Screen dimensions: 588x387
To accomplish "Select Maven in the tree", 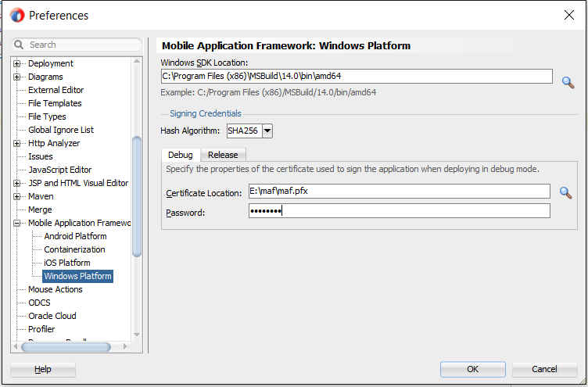I will [x=41, y=196].
